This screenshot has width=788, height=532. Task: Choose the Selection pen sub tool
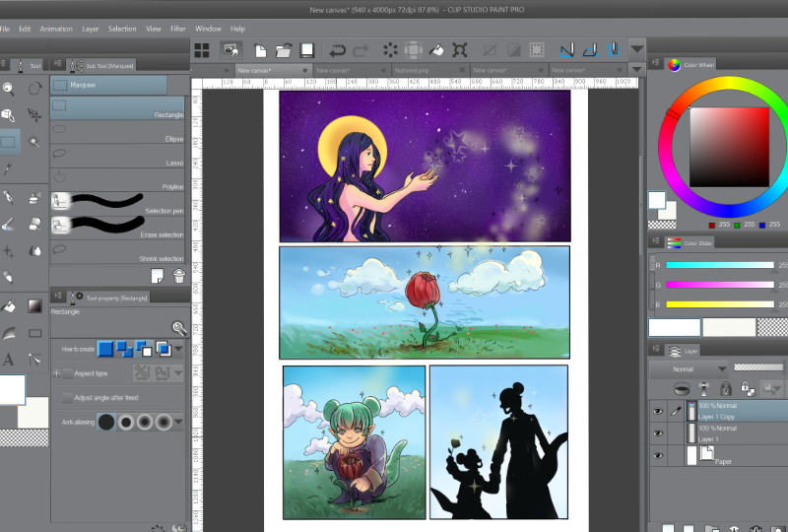117,203
